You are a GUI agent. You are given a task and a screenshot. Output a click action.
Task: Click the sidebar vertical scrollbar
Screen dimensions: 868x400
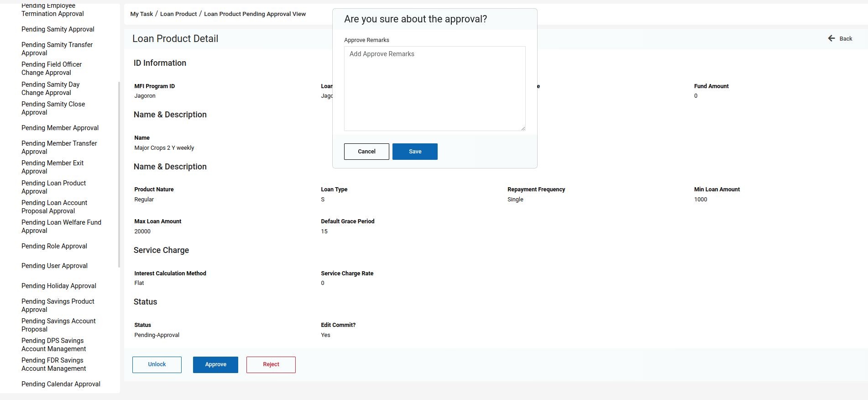pos(119,174)
